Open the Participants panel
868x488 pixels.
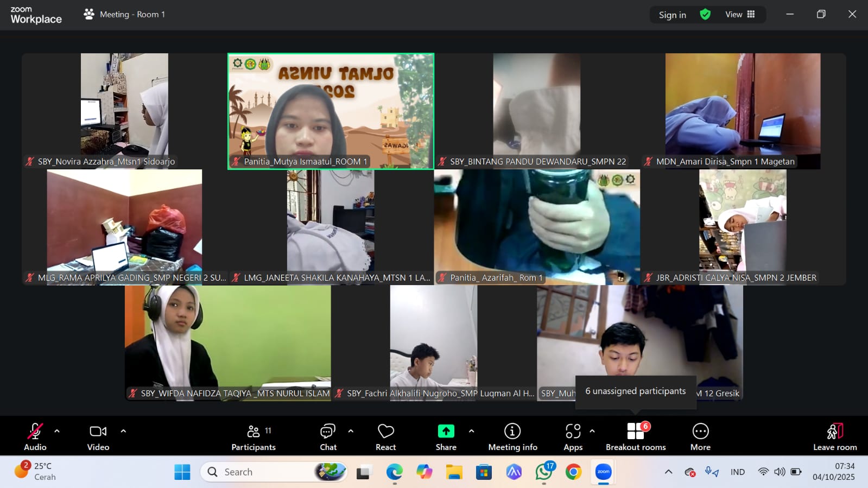(x=254, y=437)
